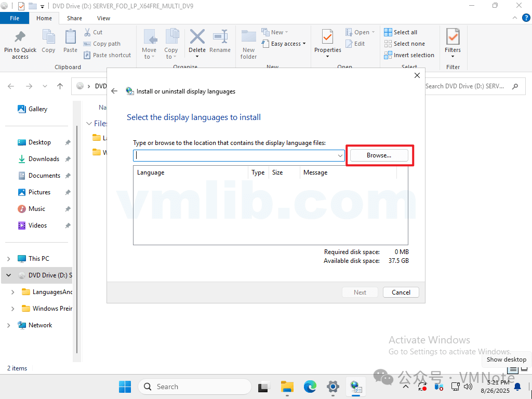Click the Pin to Quick access icon
532x399 pixels.
(x=20, y=38)
